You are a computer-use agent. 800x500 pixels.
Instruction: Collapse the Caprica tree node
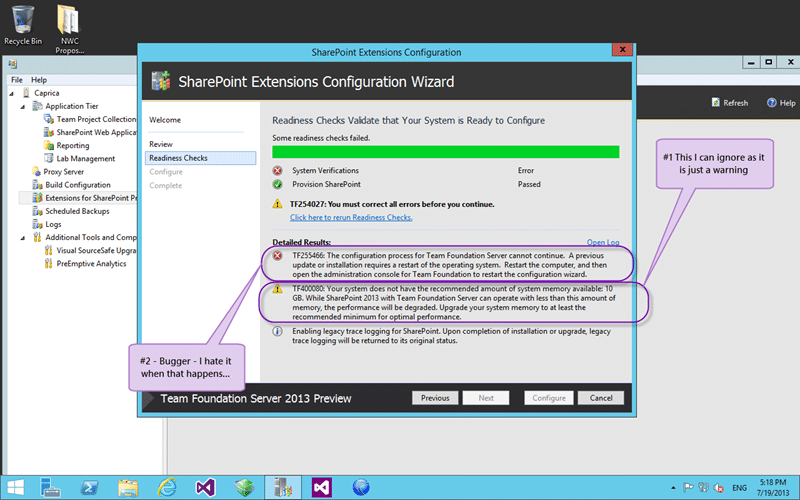click(x=12, y=93)
